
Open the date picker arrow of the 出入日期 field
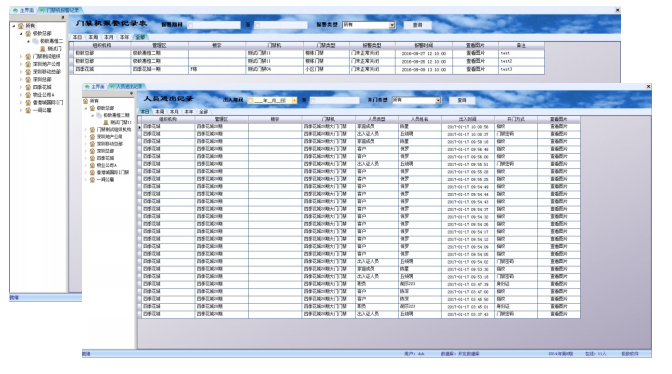[x=294, y=100]
